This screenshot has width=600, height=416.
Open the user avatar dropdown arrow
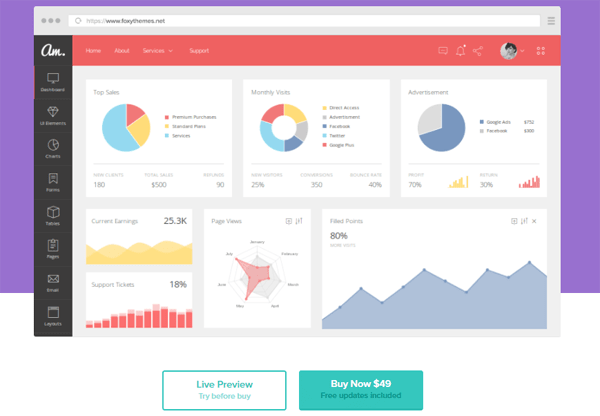(x=522, y=51)
